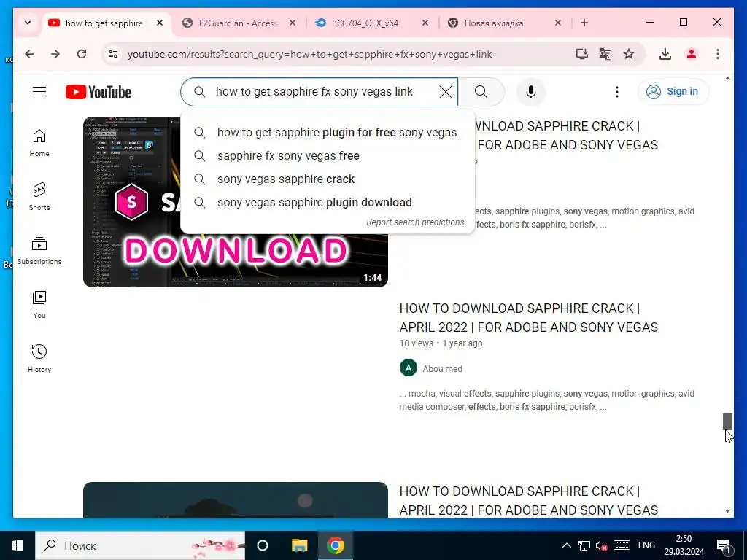Pick suggestion 'sony vegas sapphire crack'
This screenshot has height=560, width=747.
pyautogui.click(x=328, y=179)
